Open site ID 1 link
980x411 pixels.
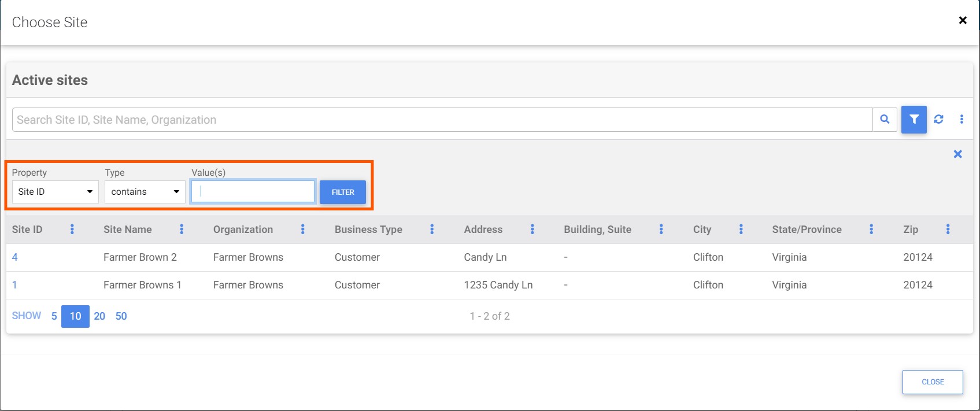15,285
